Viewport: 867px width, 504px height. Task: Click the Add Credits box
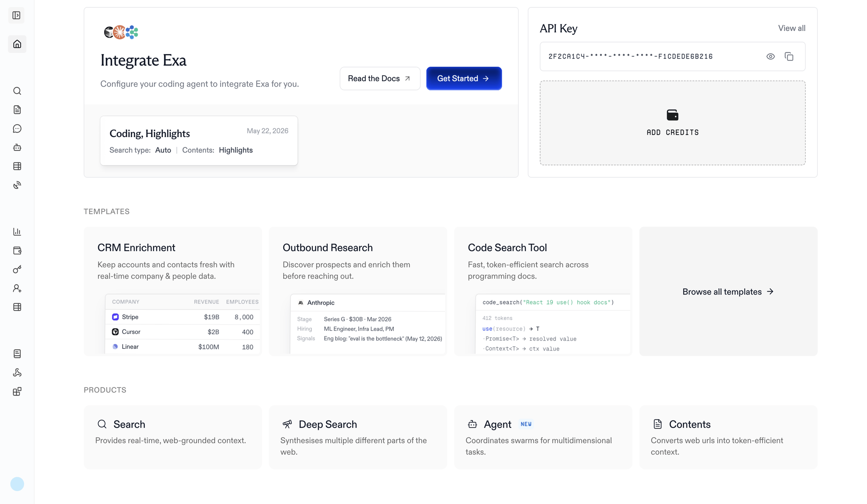coord(672,123)
